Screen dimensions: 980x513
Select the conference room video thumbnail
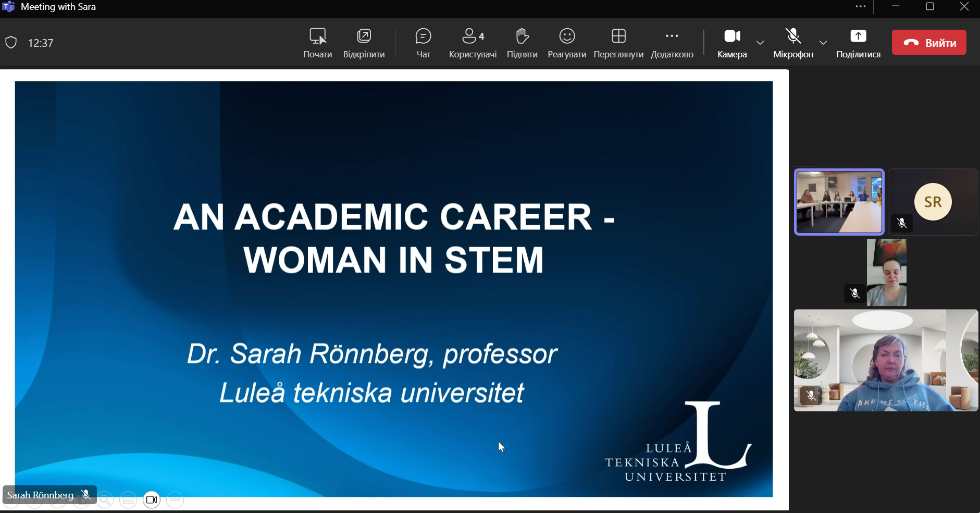[839, 202]
